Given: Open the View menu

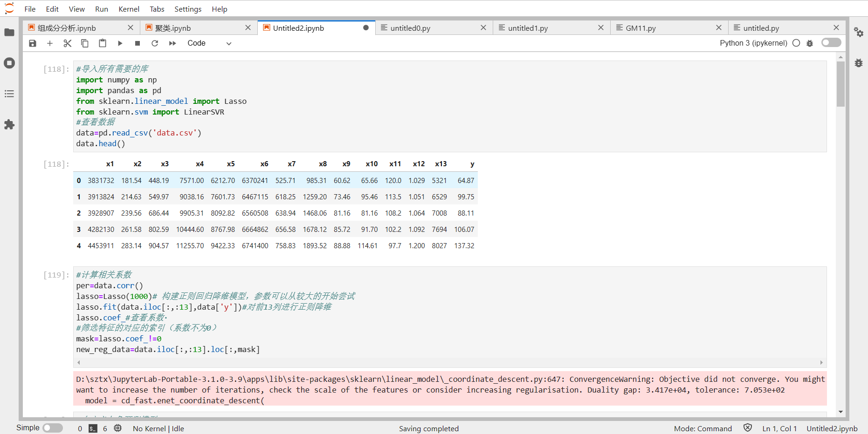Looking at the screenshot, I should (77, 9).
